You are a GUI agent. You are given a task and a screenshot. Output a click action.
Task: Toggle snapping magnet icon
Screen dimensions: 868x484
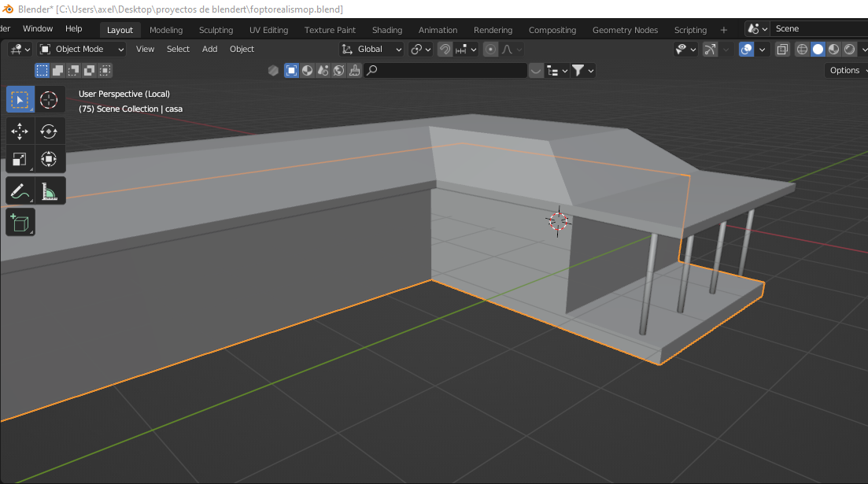click(445, 50)
